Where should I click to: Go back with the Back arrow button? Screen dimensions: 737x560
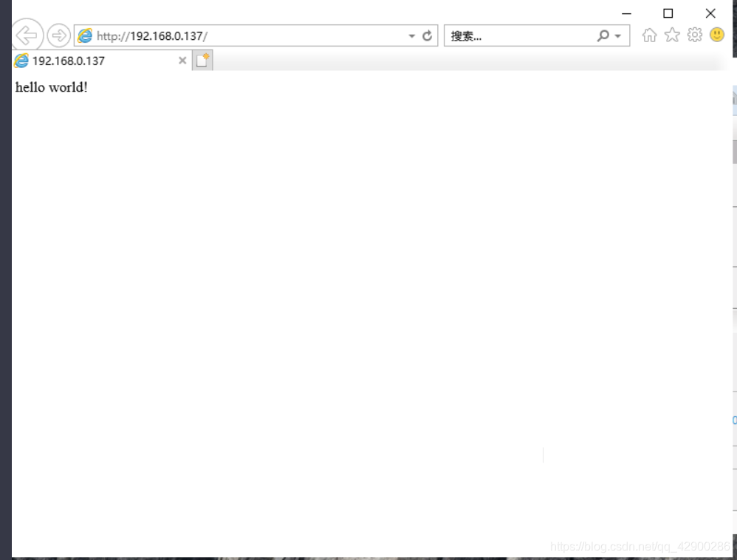pyautogui.click(x=27, y=35)
